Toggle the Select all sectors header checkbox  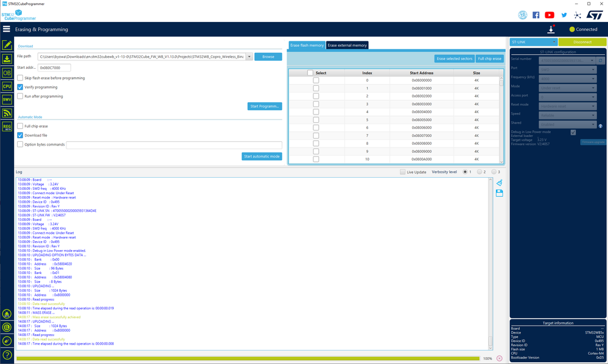coord(310,73)
